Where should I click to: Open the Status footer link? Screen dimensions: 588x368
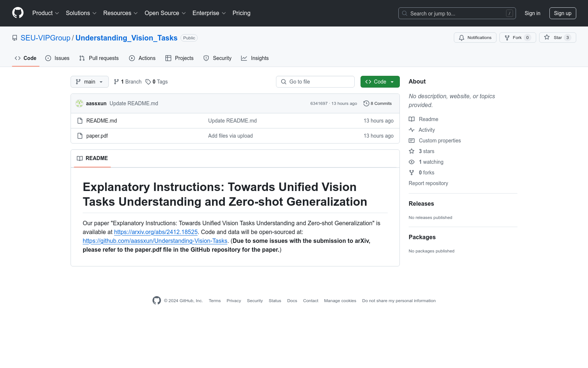275,301
